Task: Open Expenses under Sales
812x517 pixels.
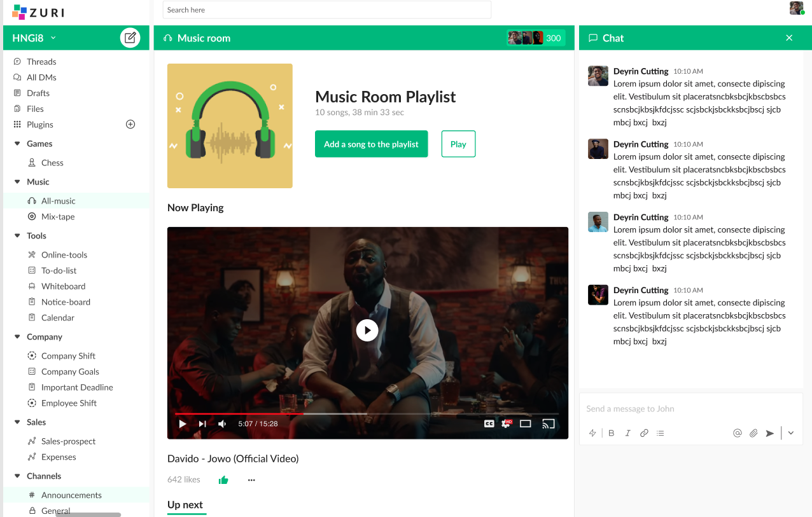Action: click(x=59, y=457)
